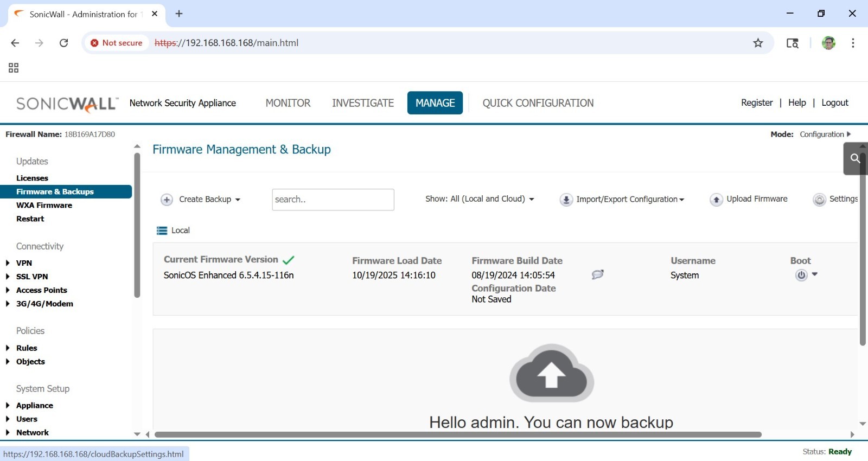Click the Register link

(757, 103)
